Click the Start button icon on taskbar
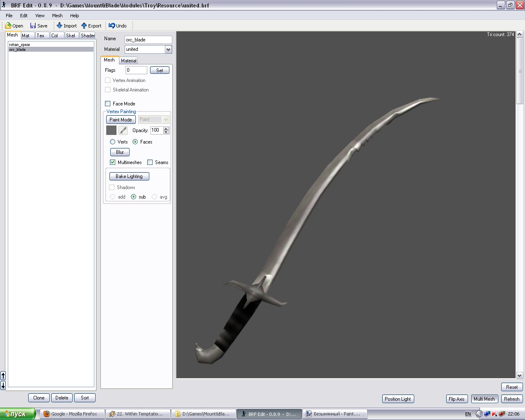This screenshot has width=525, height=420. [18, 414]
